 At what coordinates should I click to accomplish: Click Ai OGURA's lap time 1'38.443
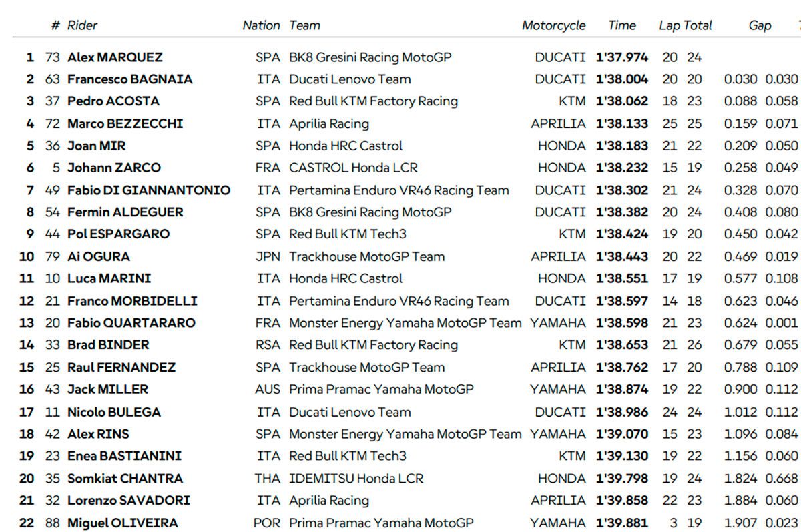coord(621,256)
